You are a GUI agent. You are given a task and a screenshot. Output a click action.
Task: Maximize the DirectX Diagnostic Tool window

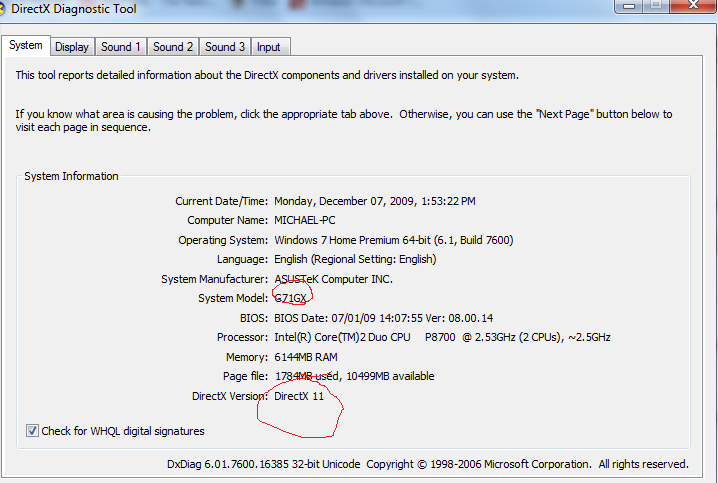pos(656,5)
